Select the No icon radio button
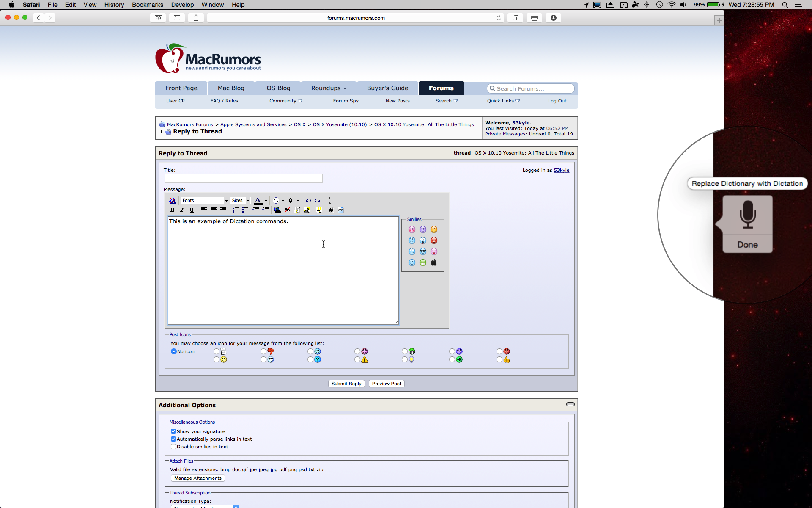Viewport: 812px width, 508px height. coord(173,351)
